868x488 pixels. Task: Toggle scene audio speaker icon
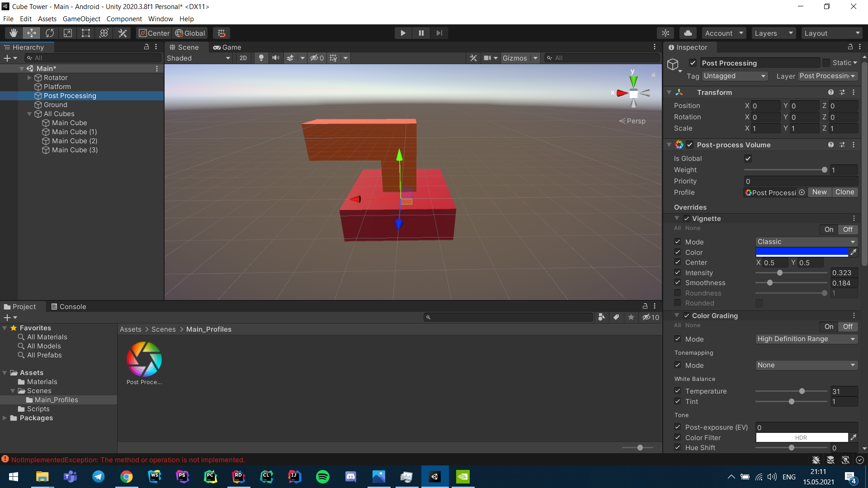pos(275,58)
